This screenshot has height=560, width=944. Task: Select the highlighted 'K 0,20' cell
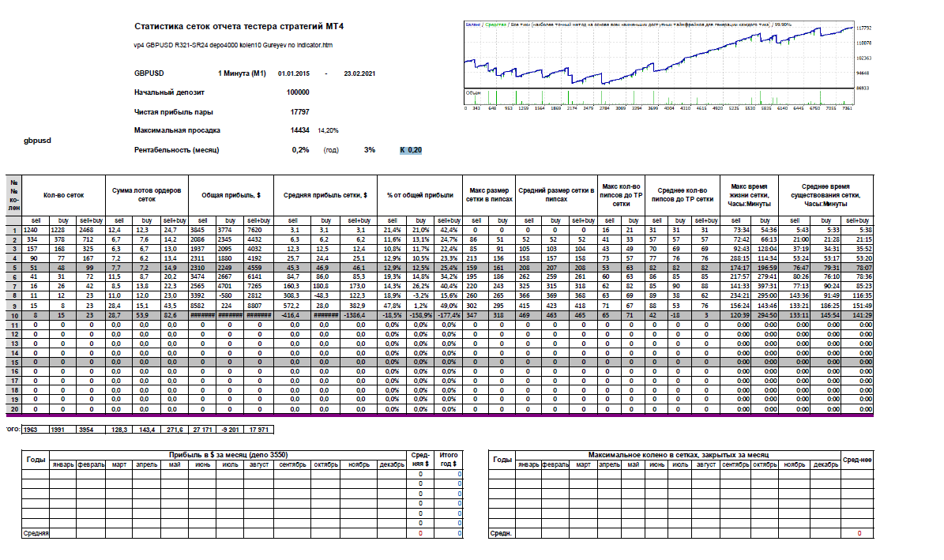411,150
